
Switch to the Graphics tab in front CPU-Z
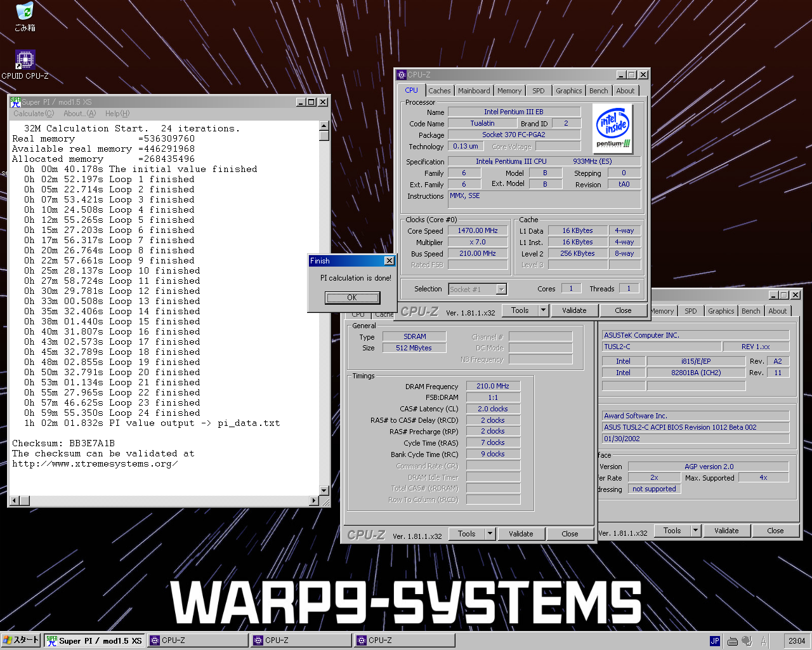[x=568, y=91]
